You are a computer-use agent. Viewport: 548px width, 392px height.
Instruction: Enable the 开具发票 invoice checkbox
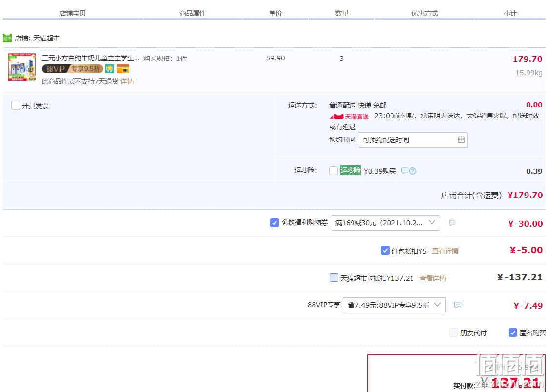(x=16, y=105)
